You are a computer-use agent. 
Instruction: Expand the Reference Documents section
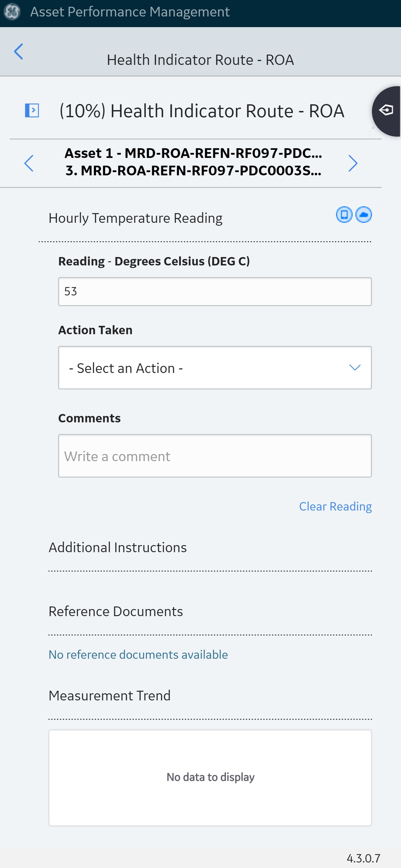point(116,612)
